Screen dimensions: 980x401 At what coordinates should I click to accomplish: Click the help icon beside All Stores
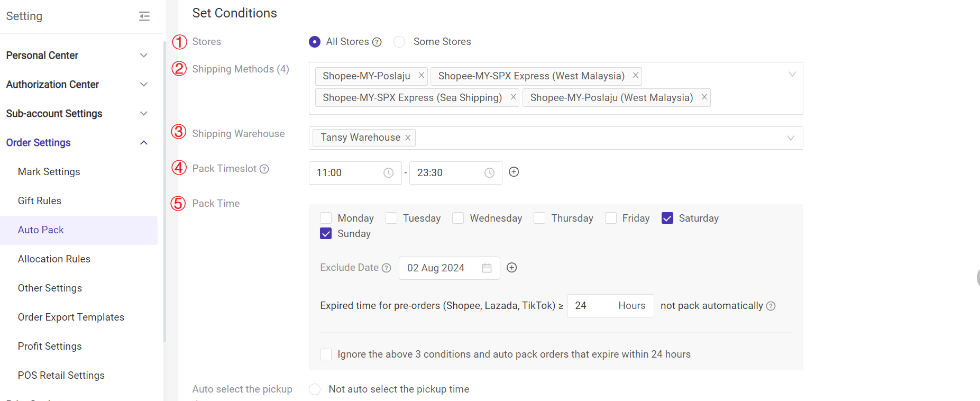pyautogui.click(x=377, y=42)
